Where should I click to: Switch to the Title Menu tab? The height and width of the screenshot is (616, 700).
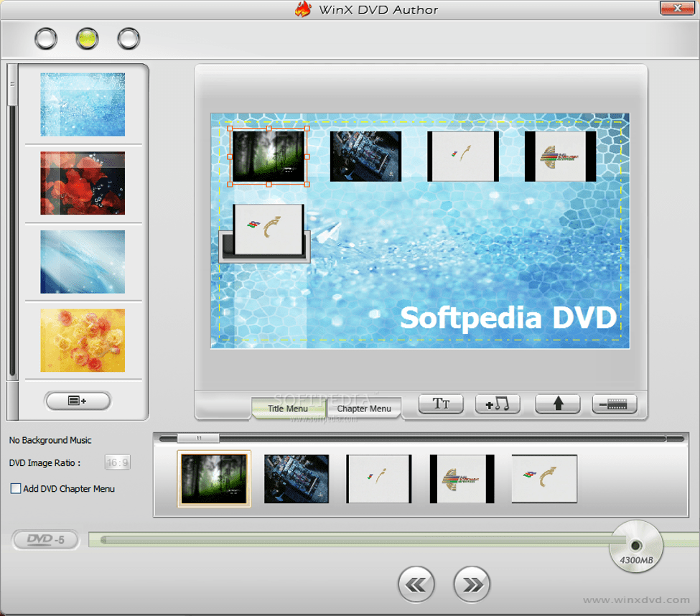[288, 408]
